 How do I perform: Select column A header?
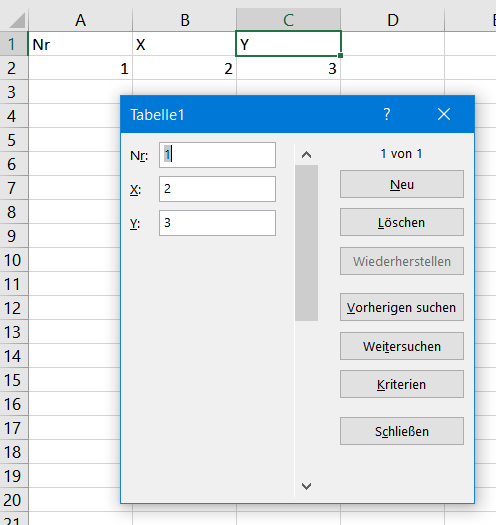pyautogui.click(x=80, y=20)
